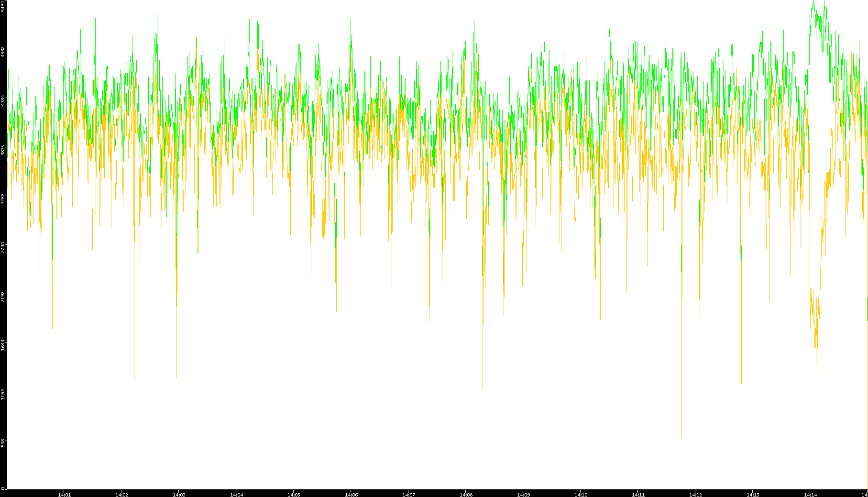Viewport: 868px width, 497px height.
Task: Click the 14:09 time axis label
Action: coord(523,495)
